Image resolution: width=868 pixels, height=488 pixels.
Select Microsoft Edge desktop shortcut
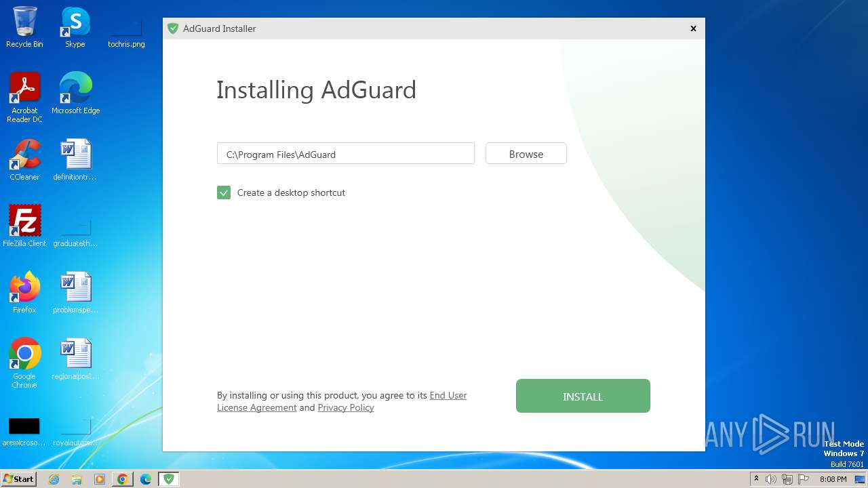[x=75, y=94]
